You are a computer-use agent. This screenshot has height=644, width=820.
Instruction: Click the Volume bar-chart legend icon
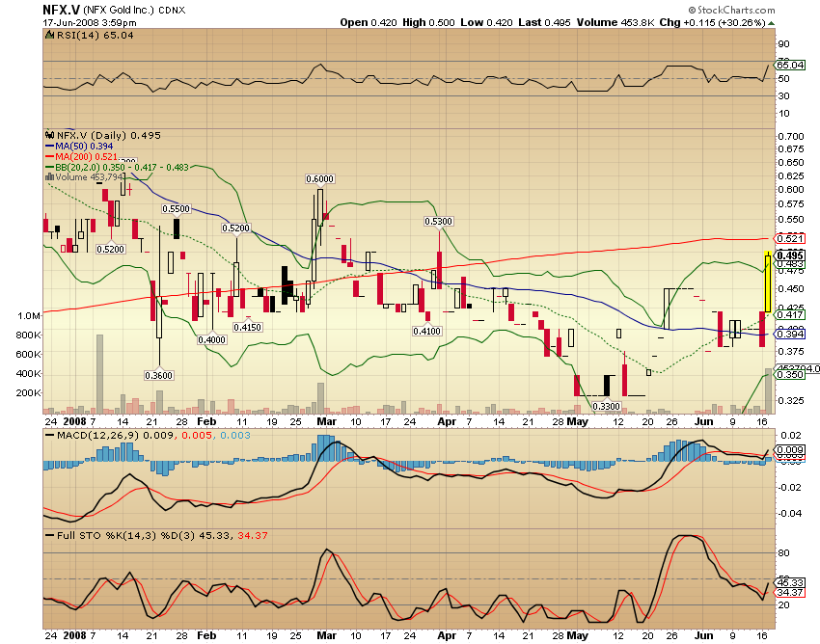[49, 176]
